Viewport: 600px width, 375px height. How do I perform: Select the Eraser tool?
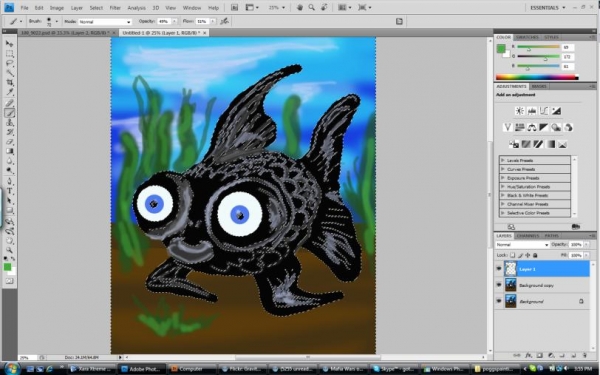tap(9, 142)
